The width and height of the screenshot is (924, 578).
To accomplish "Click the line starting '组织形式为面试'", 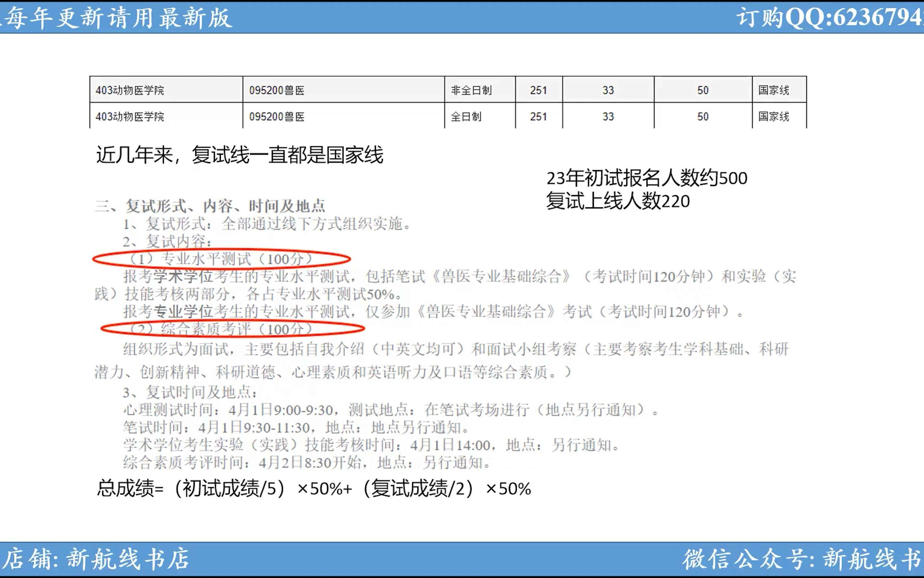I will [456, 349].
